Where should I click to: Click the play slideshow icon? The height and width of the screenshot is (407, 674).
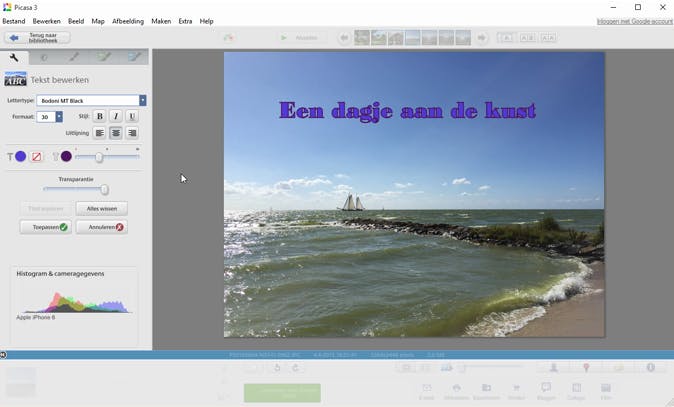[x=283, y=38]
